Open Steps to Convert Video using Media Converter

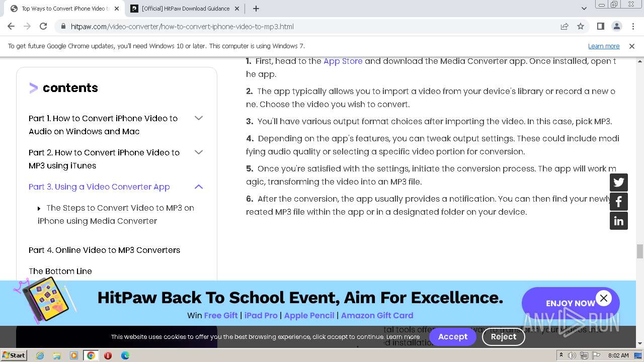coord(116,214)
